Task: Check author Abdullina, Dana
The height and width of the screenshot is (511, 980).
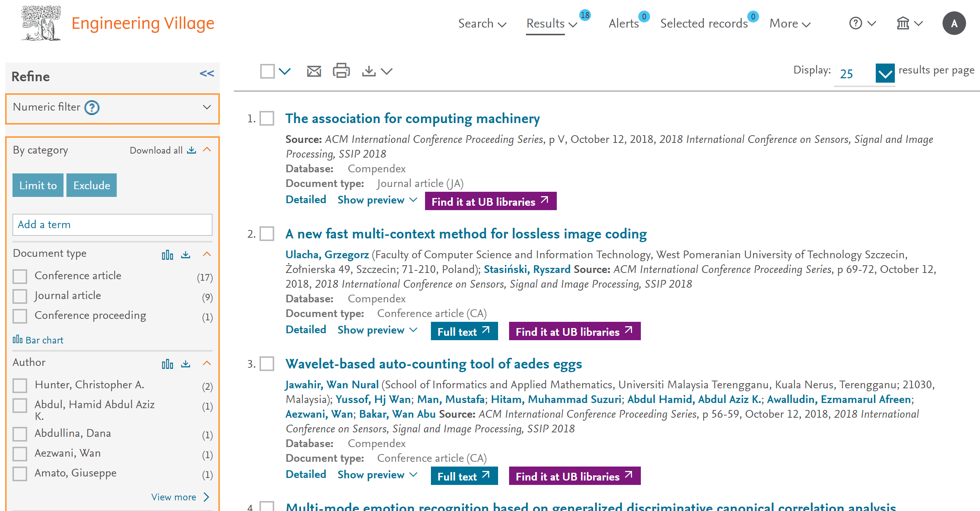Action: click(20, 434)
